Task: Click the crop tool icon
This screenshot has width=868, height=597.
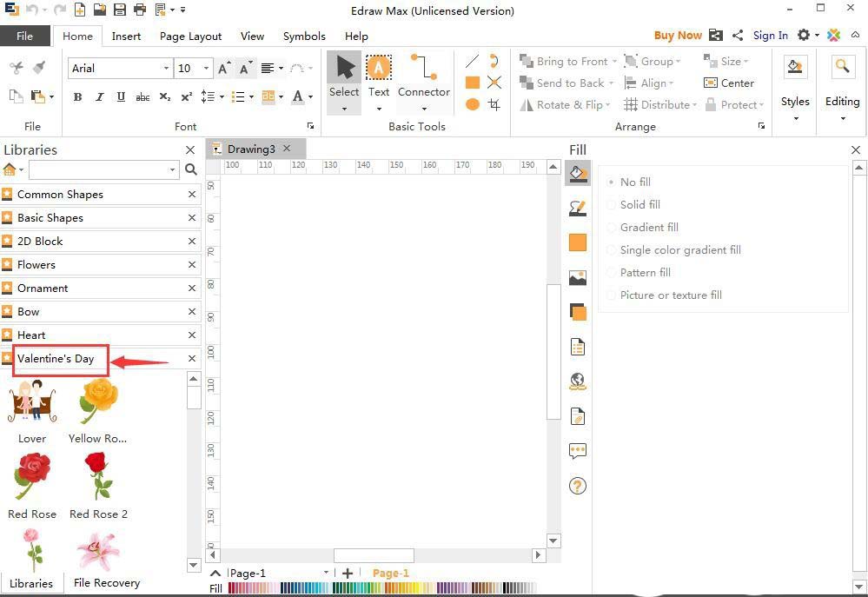Action: pyautogui.click(x=494, y=104)
